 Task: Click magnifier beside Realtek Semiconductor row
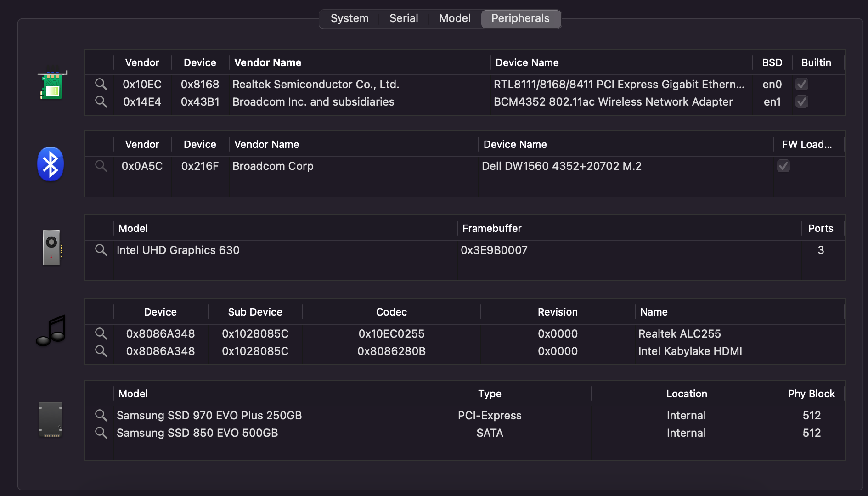[x=101, y=84]
